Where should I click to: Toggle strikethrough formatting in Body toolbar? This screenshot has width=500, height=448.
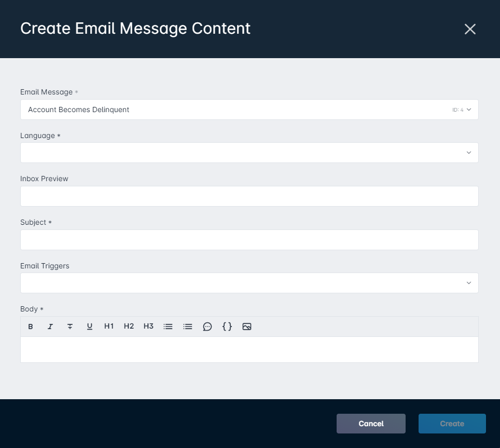70,327
